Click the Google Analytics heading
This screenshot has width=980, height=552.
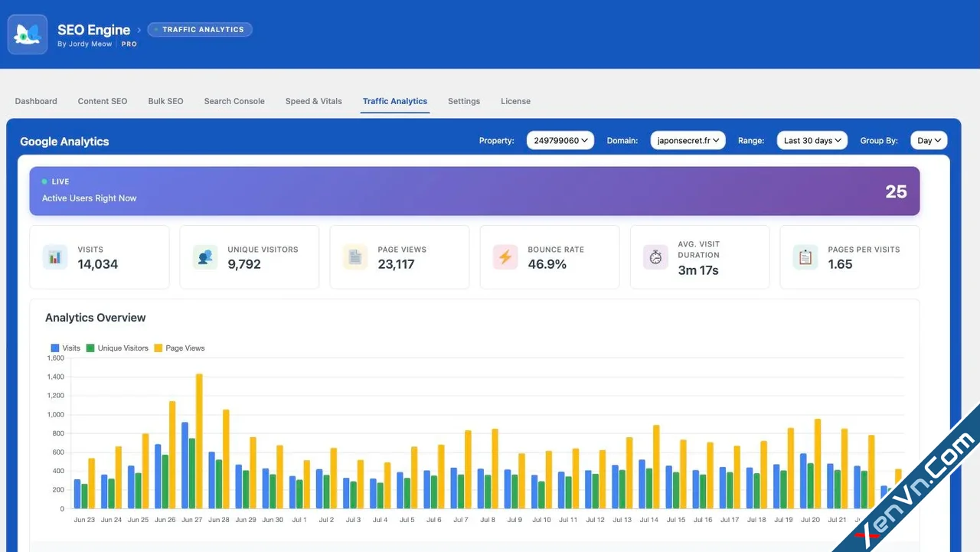tap(64, 142)
